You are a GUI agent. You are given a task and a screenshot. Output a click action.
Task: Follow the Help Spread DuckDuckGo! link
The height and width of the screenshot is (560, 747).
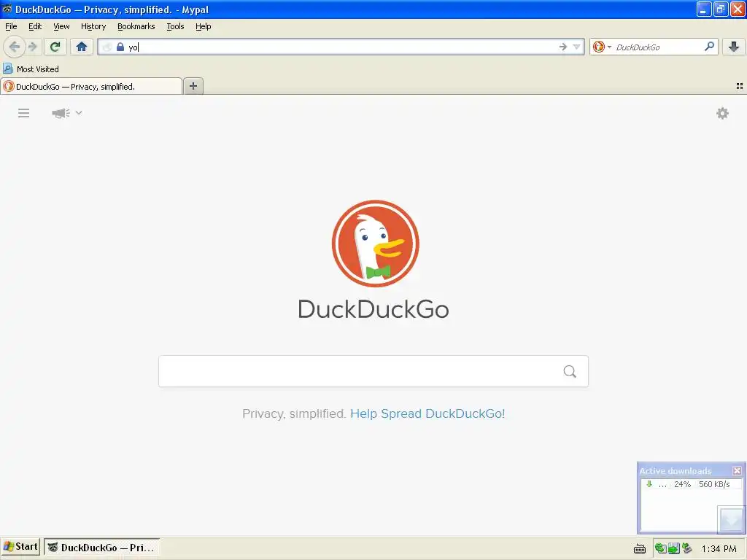click(427, 413)
